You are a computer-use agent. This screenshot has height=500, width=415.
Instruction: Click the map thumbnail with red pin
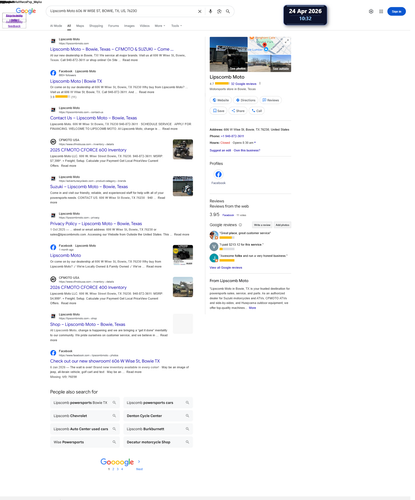270,45
